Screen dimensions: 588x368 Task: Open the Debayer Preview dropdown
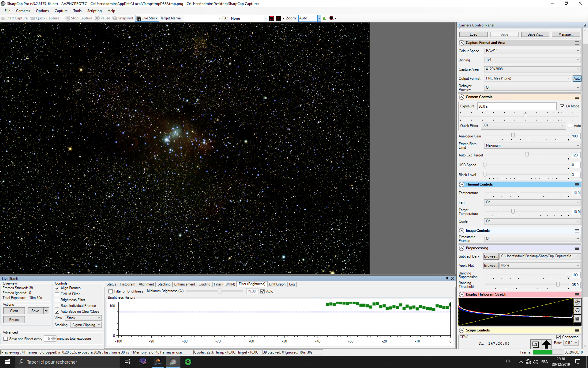532,88
